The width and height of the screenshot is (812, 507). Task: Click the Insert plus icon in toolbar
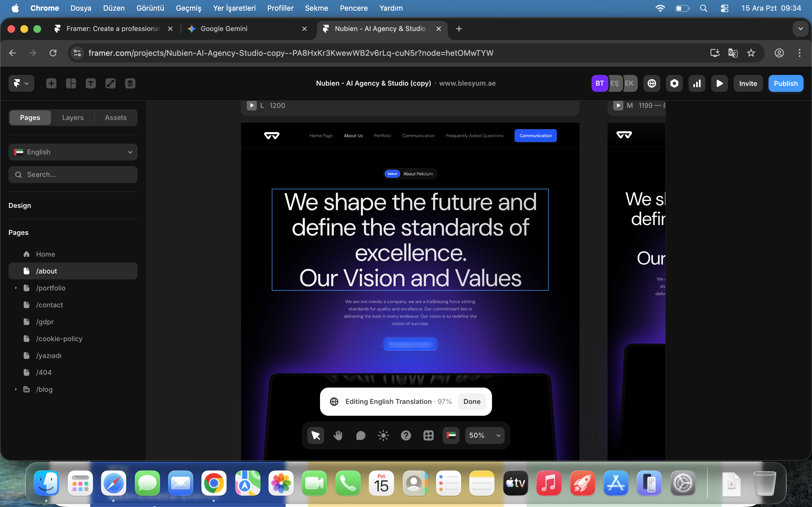pyautogui.click(x=51, y=83)
